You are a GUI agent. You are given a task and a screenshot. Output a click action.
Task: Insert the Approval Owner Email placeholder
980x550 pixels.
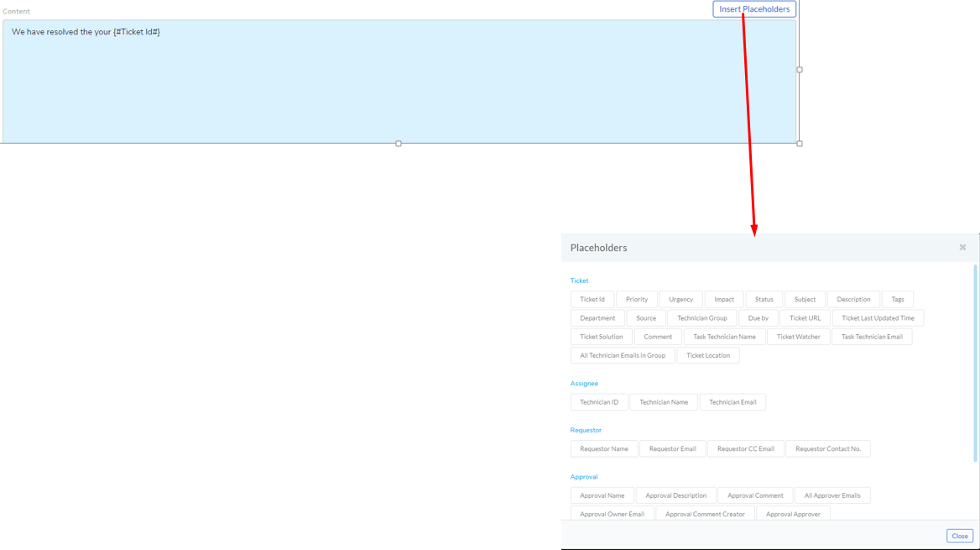pos(612,515)
